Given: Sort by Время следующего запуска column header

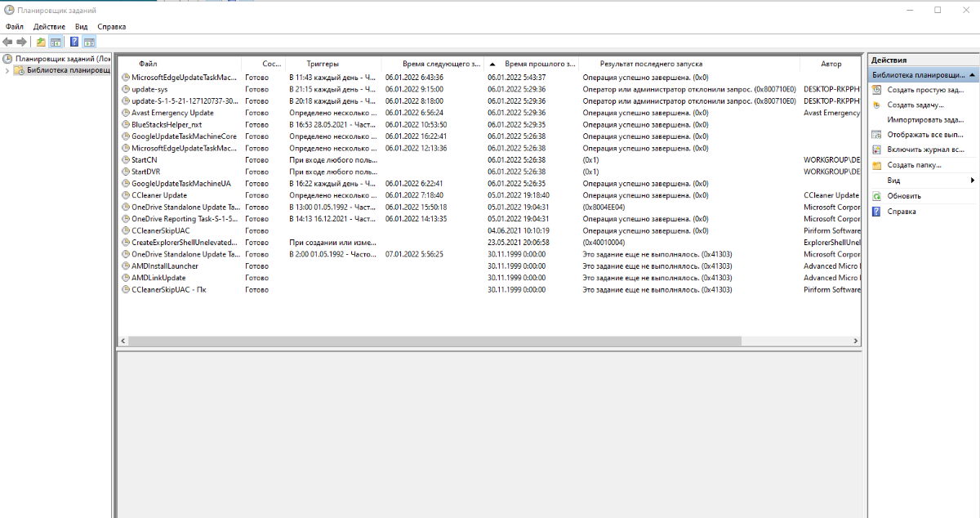Looking at the screenshot, I should 432,63.
